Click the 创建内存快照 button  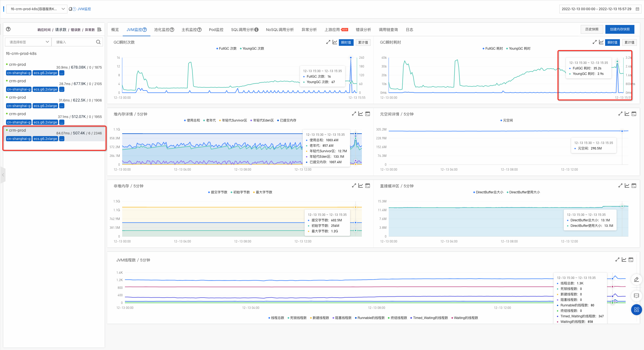620,29
